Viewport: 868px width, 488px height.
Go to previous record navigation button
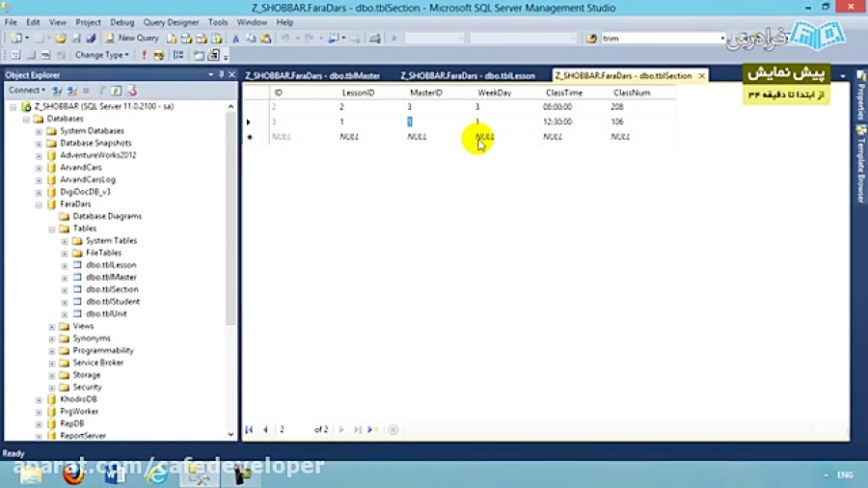[266, 429]
